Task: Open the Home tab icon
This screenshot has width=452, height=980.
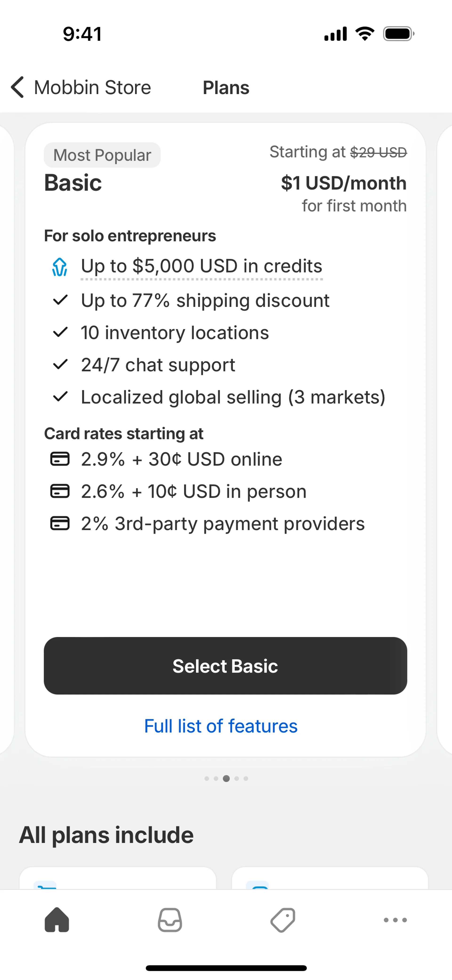Action: (x=57, y=920)
